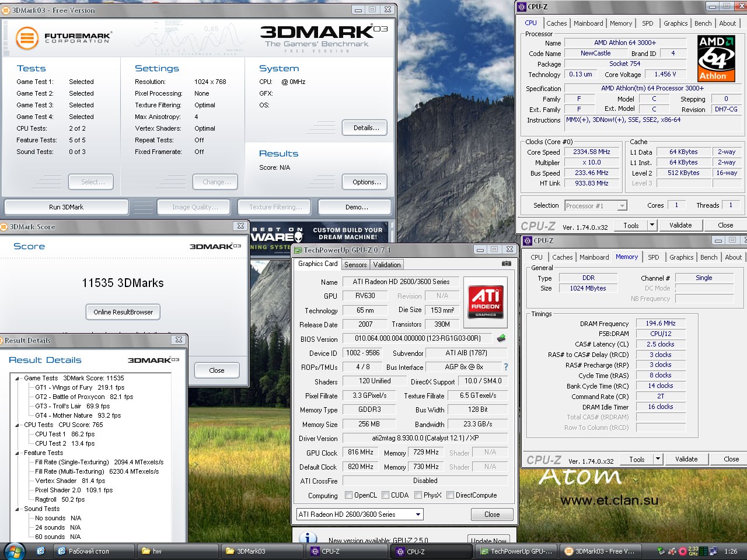Click the GPU Name field in GPU-Z
Screen dimensions: 747x560
pos(401,282)
